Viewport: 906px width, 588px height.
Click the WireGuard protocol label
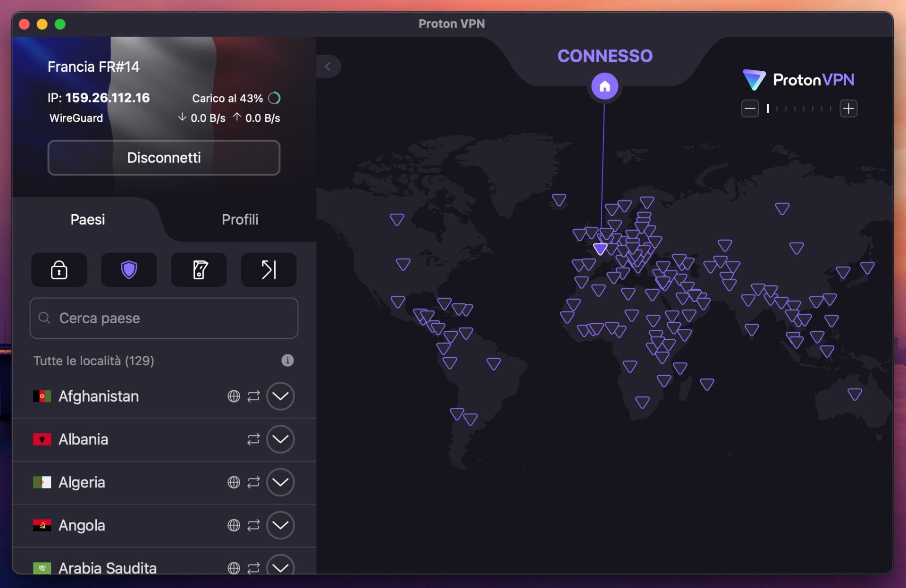point(76,118)
